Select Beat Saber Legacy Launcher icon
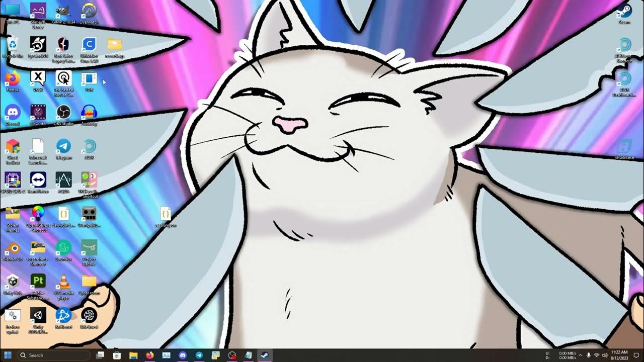Viewport: 644px width, 362px height. pyautogui.click(x=63, y=49)
